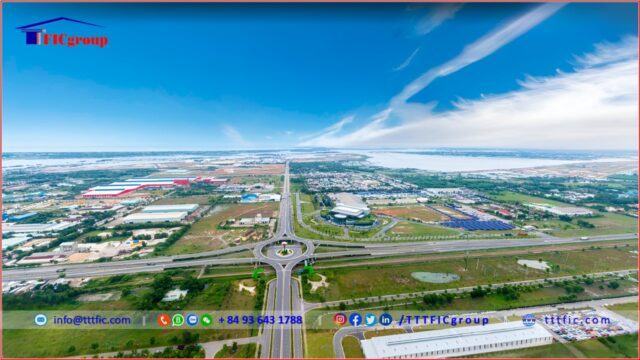The image size is (640, 360).
Task: Open the Facebook icon
Action: click(355, 319)
